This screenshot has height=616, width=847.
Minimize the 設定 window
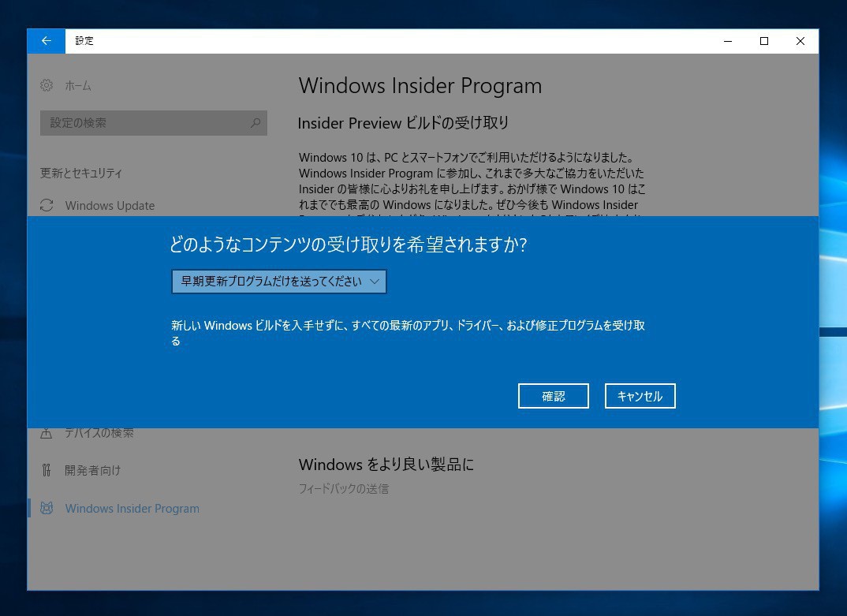coord(728,41)
